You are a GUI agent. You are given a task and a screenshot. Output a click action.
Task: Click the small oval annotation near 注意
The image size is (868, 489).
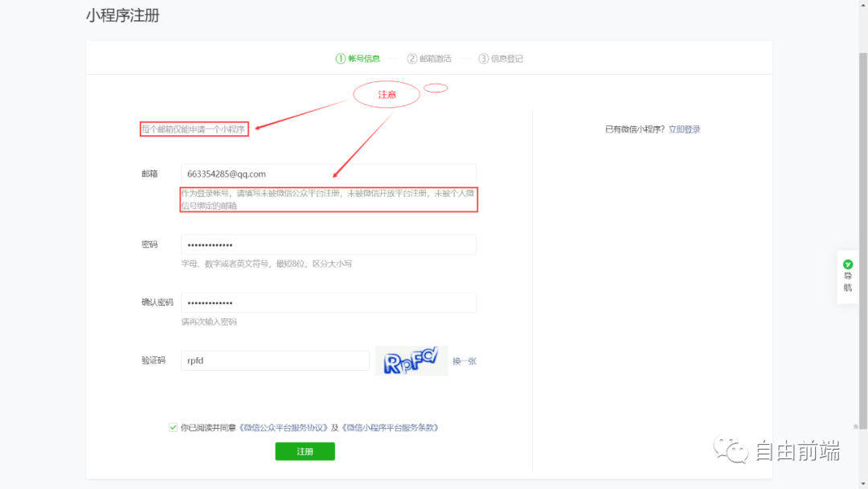click(436, 87)
